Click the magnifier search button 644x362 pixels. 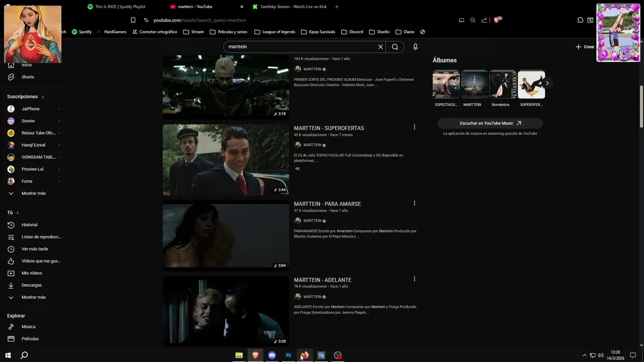[x=395, y=47]
